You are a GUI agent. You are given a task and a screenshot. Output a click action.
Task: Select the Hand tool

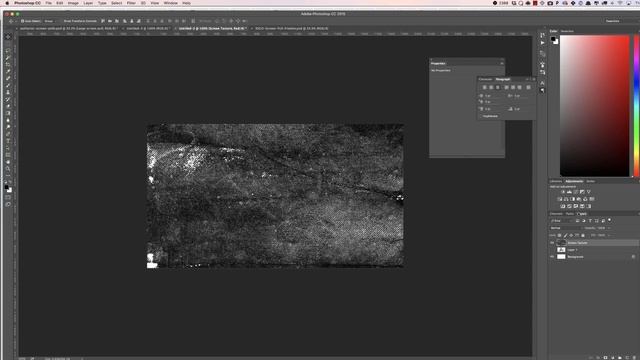(x=8, y=162)
